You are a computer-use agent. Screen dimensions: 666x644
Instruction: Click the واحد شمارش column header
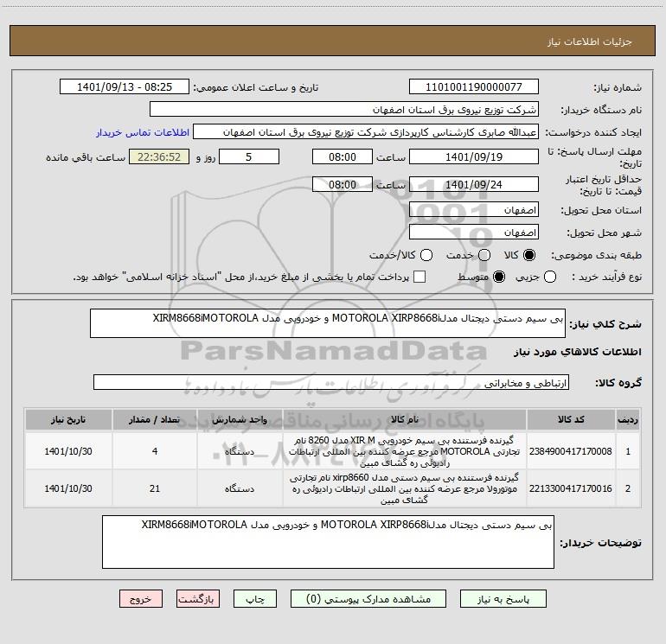240,419
